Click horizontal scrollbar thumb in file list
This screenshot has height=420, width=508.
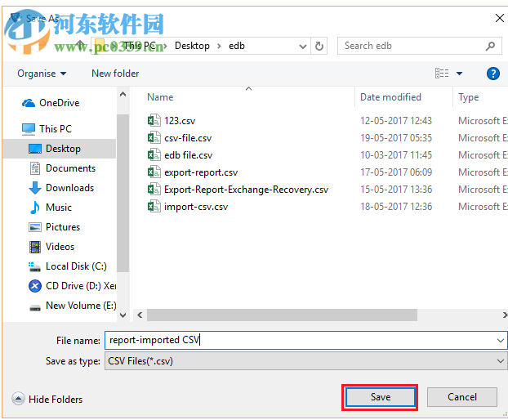click(282, 315)
